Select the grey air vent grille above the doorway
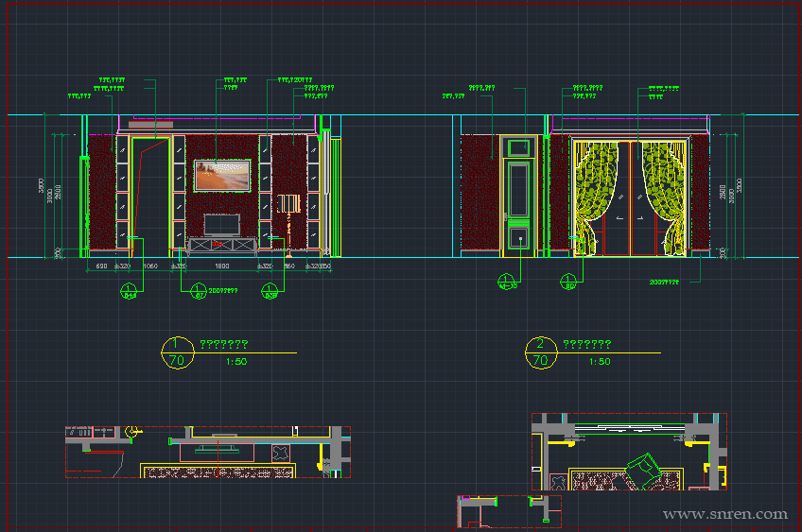Image resolution: width=802 pixels, height=532 pixels. point(150,125)
